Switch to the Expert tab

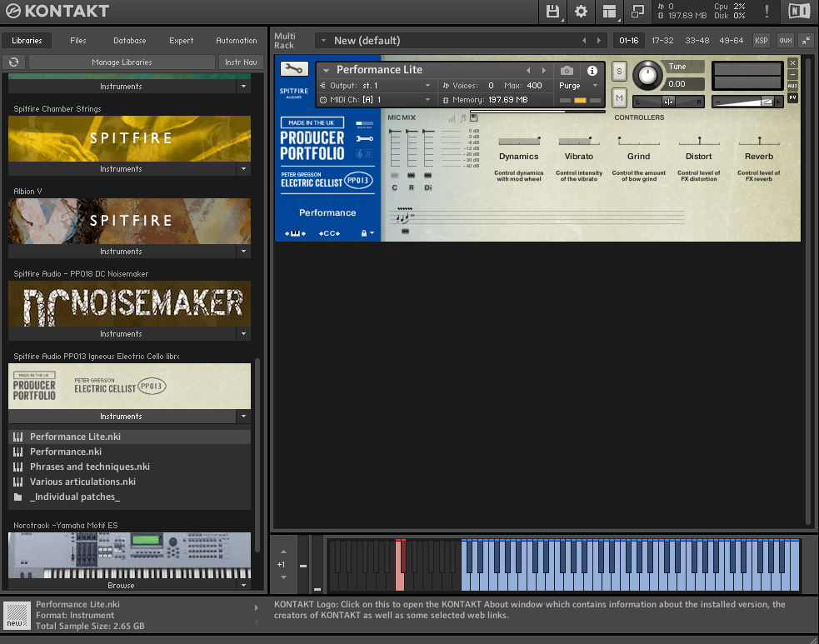coord(182,41)
